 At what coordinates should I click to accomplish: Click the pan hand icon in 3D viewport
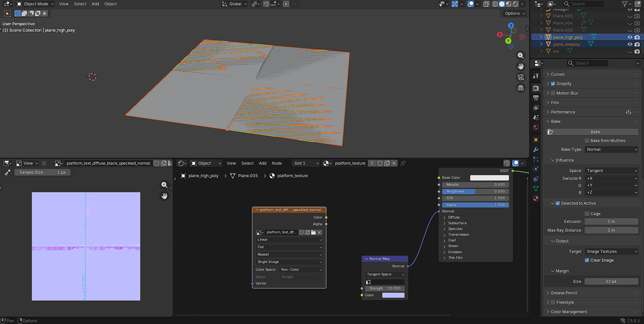click(x=521, y=66)
